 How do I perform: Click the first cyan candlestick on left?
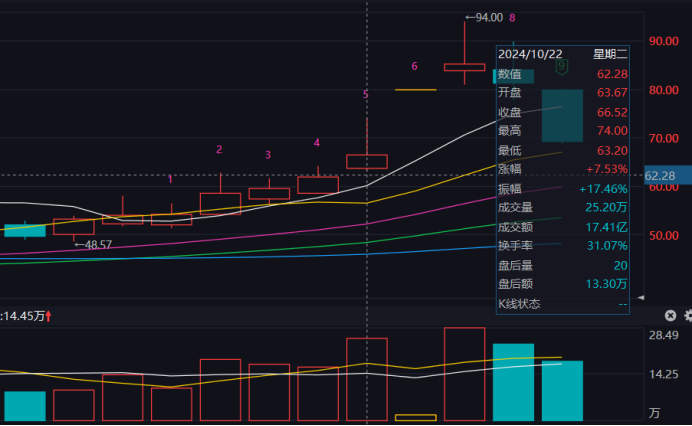click(x=25, y=230)
